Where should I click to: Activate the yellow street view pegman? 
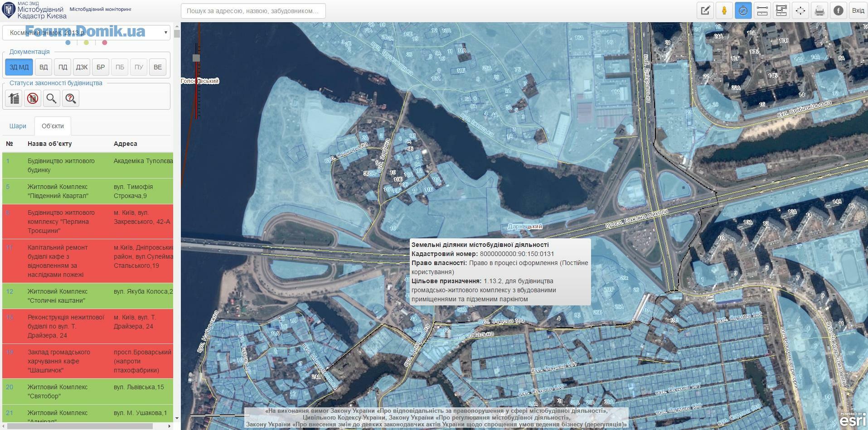coord(724,10)
